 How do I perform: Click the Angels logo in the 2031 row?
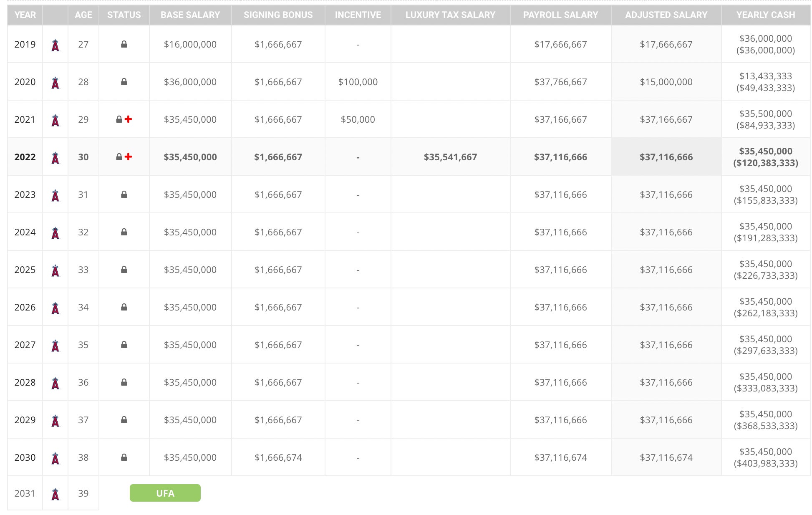point(55,494)
